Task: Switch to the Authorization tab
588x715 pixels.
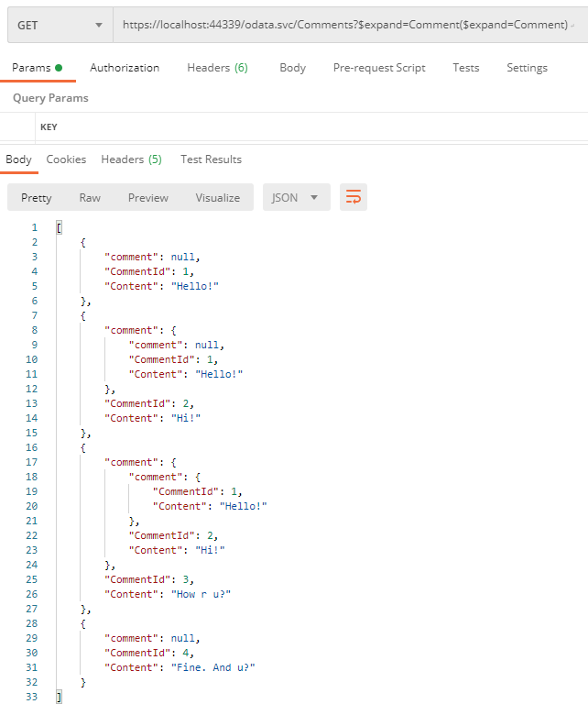Action: (x=125, y=68)
